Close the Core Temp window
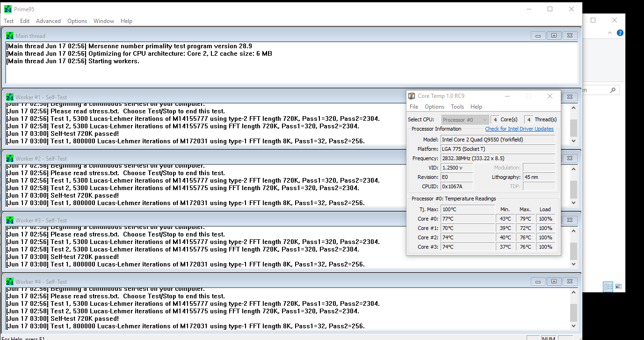Screen dimensions: 644x340 point(550,96)
